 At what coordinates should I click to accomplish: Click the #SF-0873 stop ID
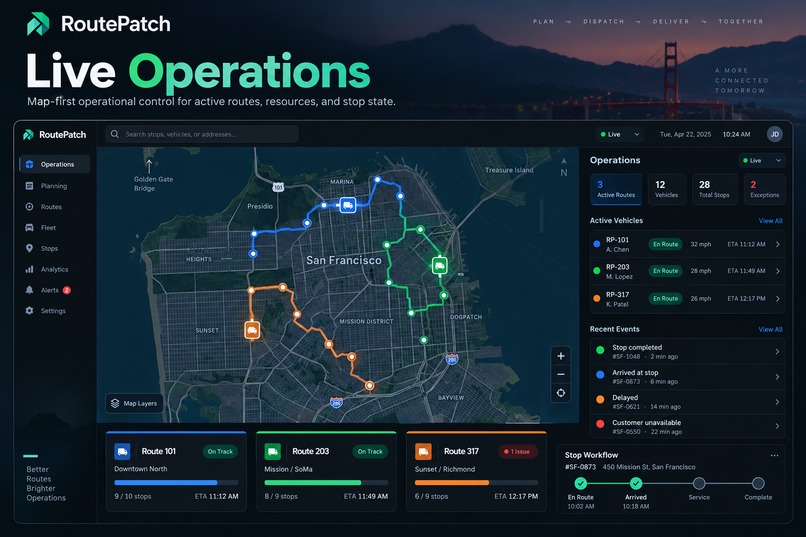click(x=580, y=467)
